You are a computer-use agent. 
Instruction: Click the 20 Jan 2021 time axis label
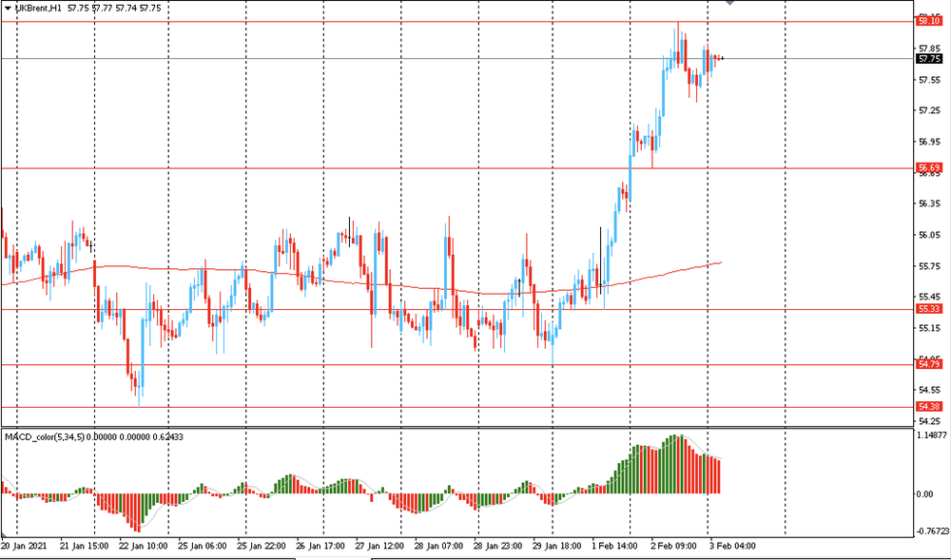(x=23, y=547)
